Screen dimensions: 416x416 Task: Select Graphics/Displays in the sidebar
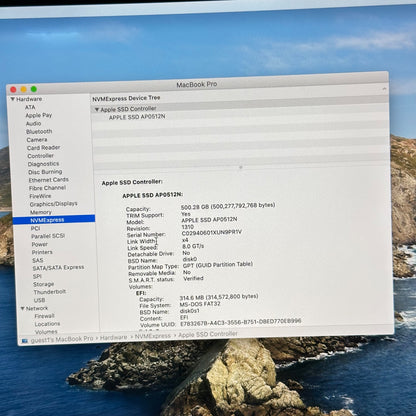(53, 204)
